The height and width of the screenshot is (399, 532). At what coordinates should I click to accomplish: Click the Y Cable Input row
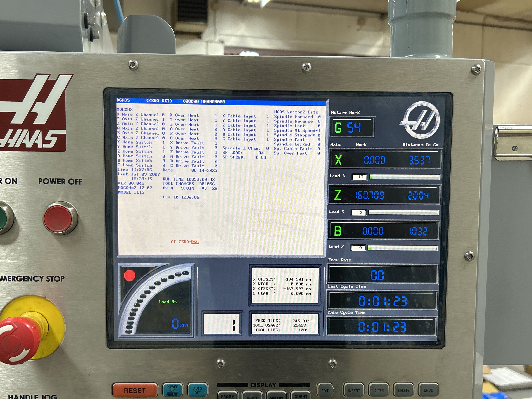pos(246,121)
